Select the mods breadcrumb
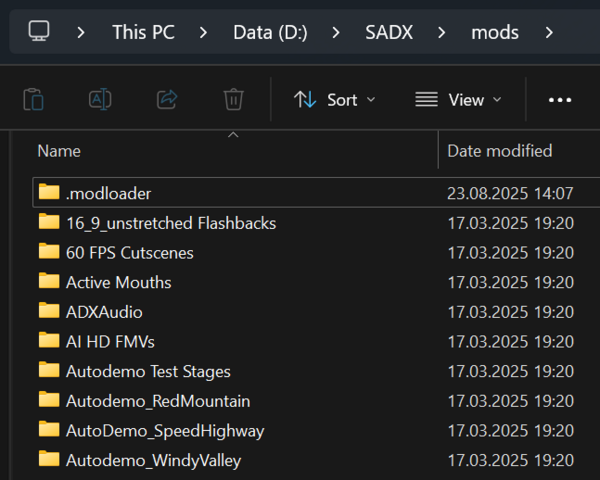This screenshot has width=600, height=480. pos(495,33)
